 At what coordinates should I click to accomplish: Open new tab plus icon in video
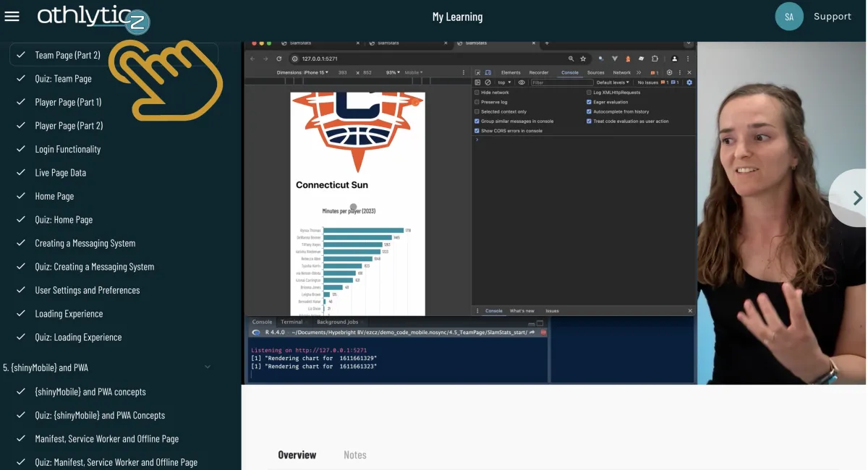point(547,43)
